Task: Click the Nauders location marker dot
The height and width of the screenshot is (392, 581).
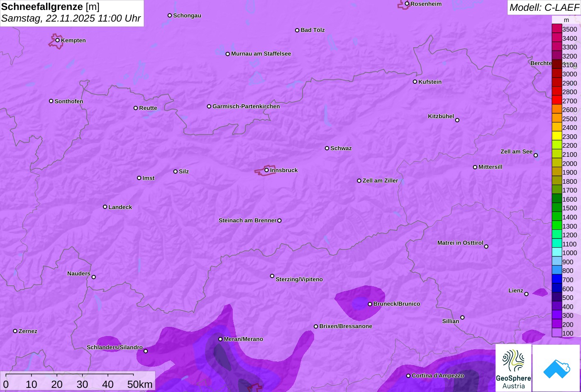Action: [93, 277]
